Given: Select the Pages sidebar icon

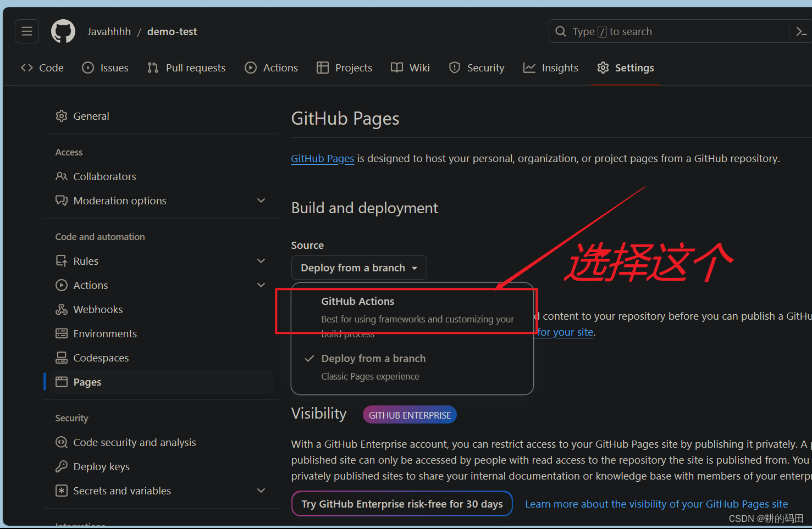Looking at the screenshot, I should pos(62,382).
